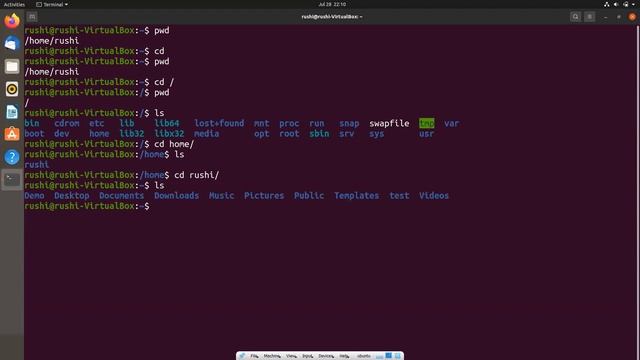Open terminal search button
This screenshot has width=640, height=360.
[x=576, y=17]
